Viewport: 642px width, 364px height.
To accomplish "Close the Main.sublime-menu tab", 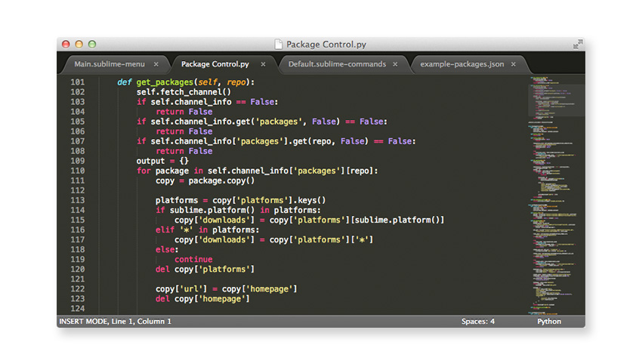I will pyautogui.click(x=156, y=64).
